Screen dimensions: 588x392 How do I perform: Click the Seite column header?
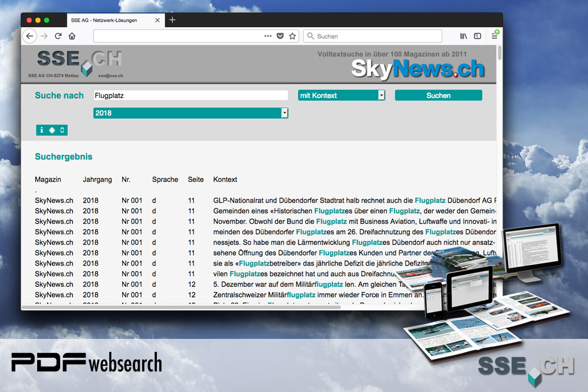196,179
